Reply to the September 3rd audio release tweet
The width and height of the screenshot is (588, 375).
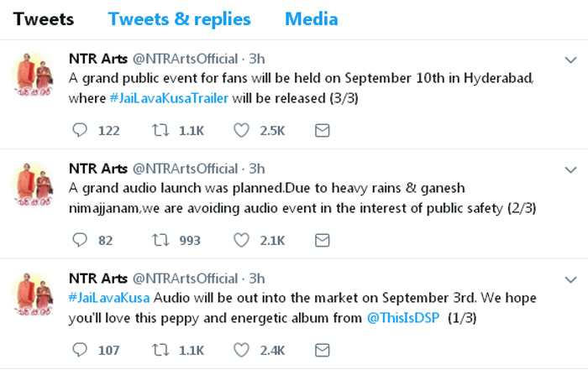tap(81, 350)
